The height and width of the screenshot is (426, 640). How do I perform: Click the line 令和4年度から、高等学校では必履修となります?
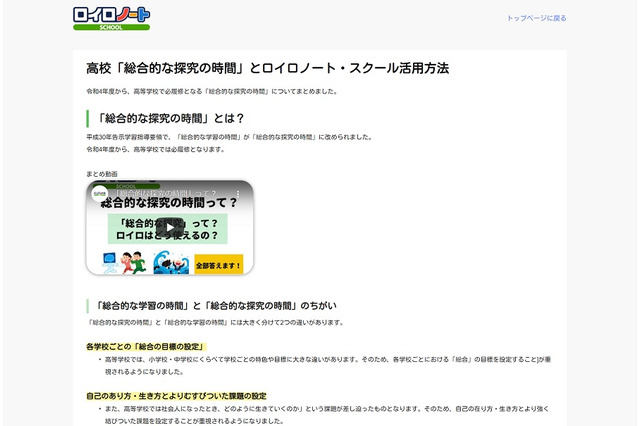coord(156,149)
